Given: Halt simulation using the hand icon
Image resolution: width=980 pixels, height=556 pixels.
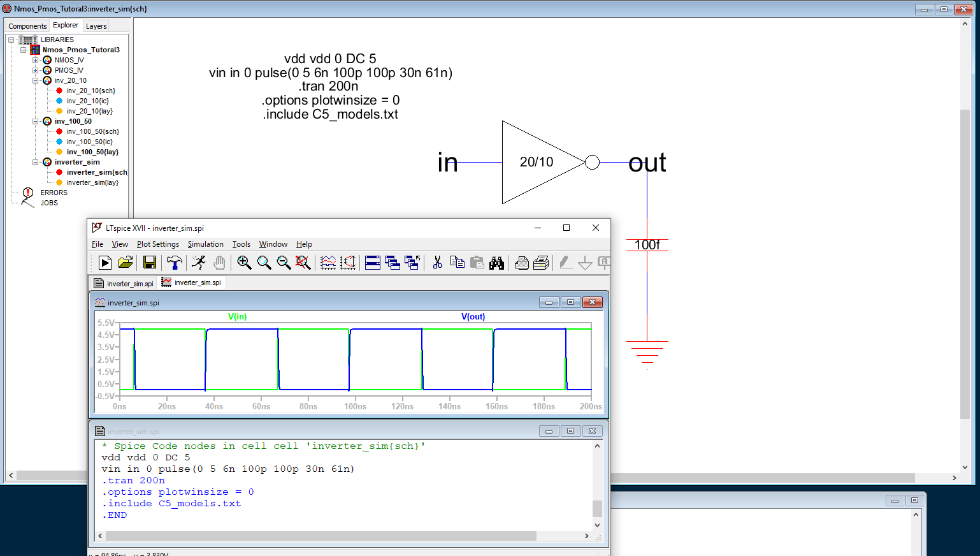Looking at the screenshot, I should pos(219,263).
